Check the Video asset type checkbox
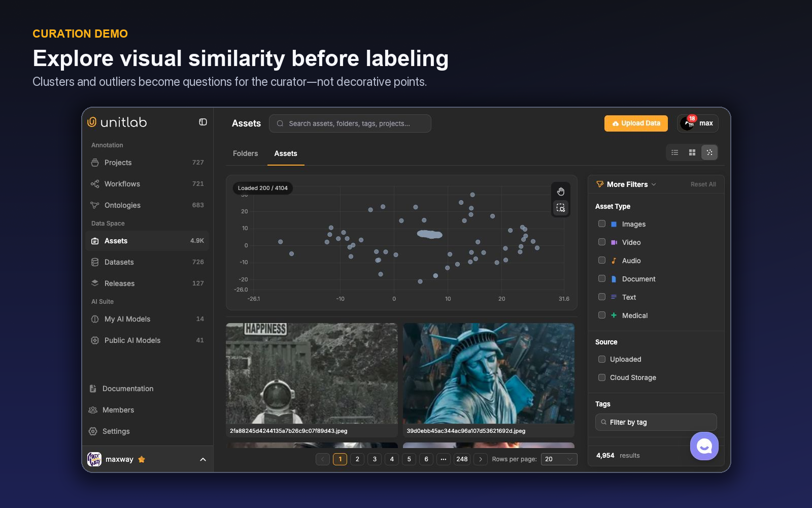This screenshot has height=508, width=812. [602, 242]
